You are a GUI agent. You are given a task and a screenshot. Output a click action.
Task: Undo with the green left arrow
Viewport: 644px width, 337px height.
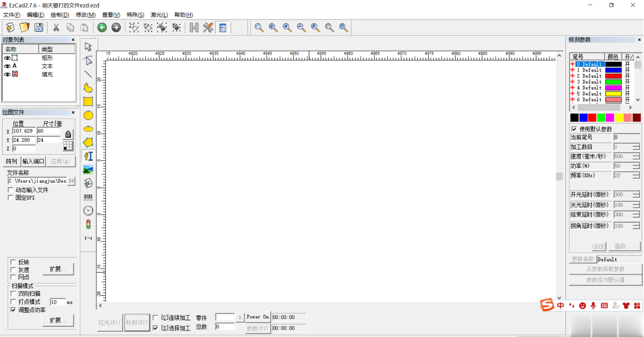point(102,28)
